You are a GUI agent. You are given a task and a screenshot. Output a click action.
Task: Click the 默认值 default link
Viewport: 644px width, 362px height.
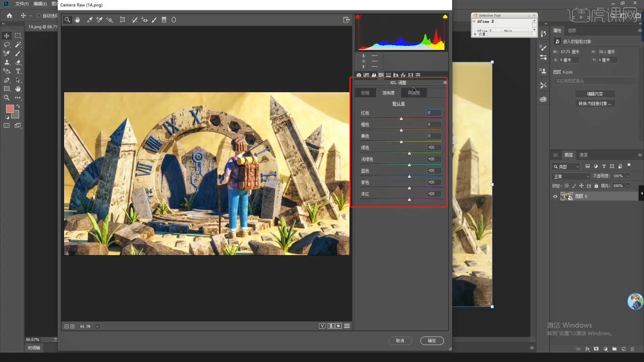click(398, 104)
